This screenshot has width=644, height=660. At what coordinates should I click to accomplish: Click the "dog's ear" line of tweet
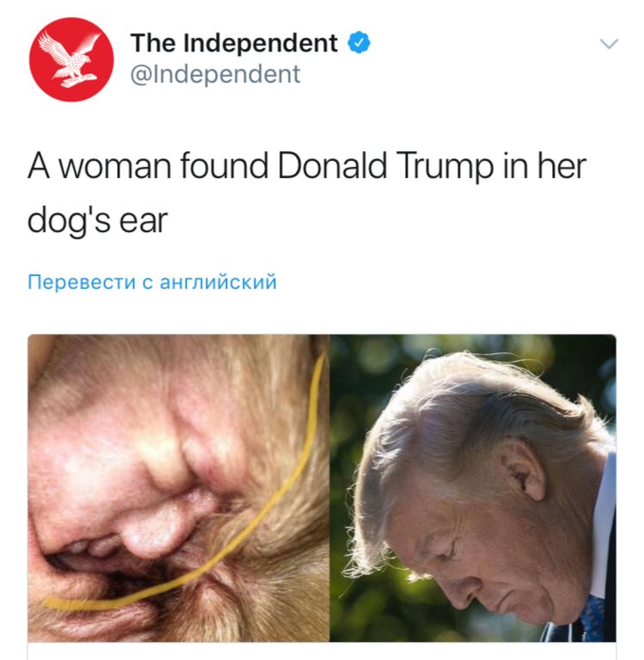98,220
